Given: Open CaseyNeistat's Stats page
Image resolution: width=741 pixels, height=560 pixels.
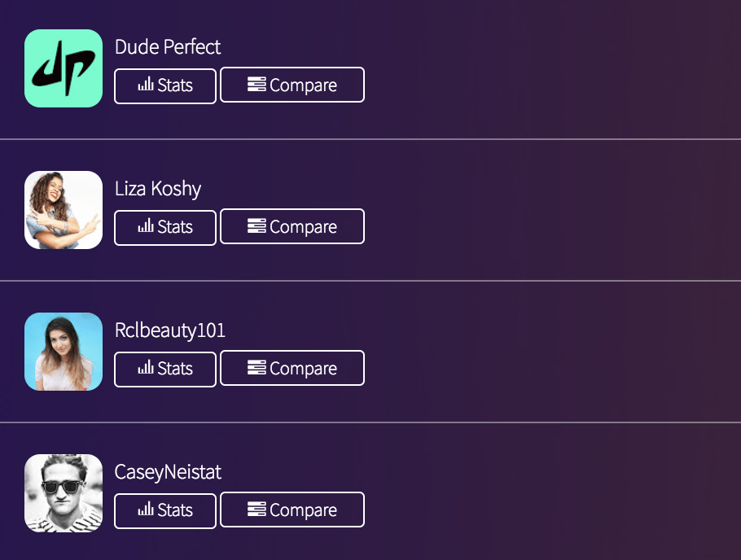Looking at the screenshot, I should pos(165,510).
